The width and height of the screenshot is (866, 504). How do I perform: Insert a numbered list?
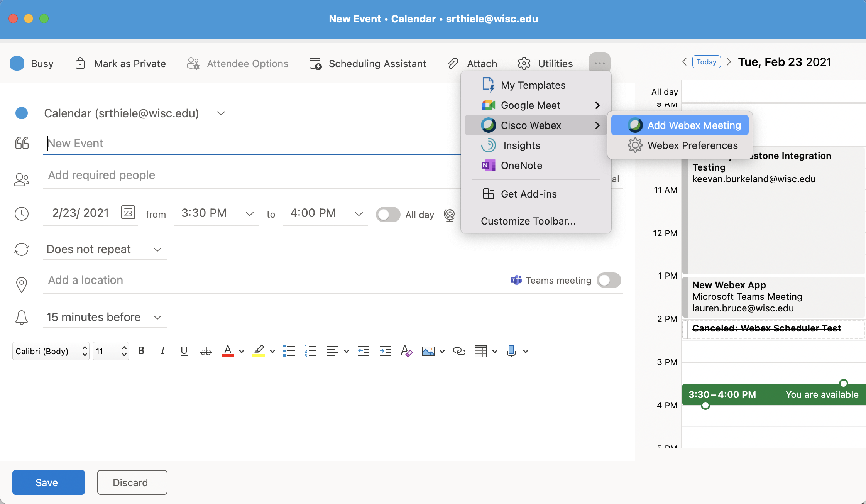pyautogui.click(x=310, y=351)
